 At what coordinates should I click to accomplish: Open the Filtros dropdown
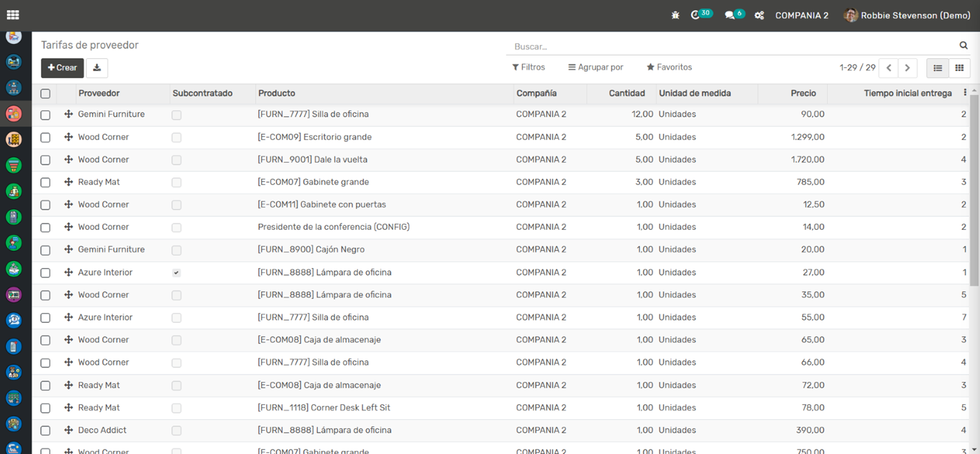[x=529, y=67]
